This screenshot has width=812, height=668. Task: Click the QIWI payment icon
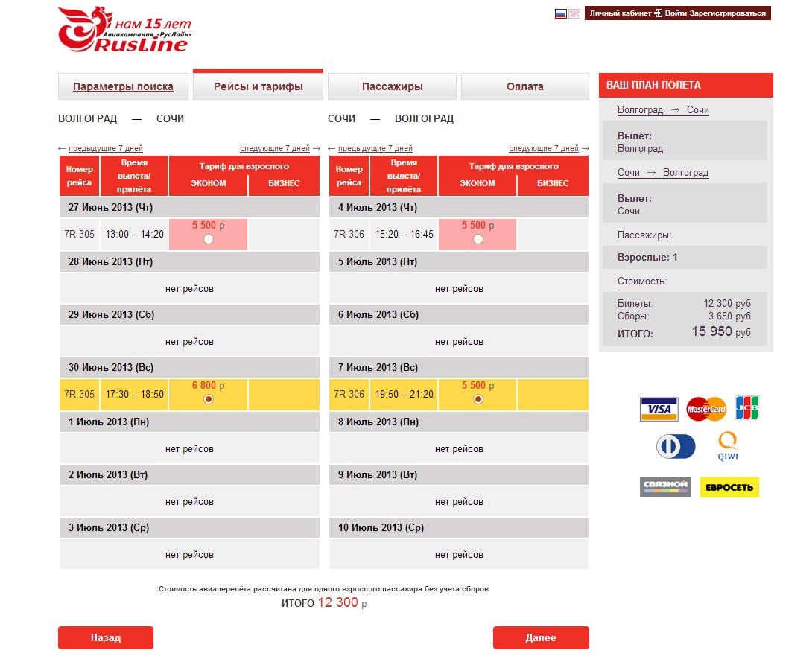tap(727, 447)
